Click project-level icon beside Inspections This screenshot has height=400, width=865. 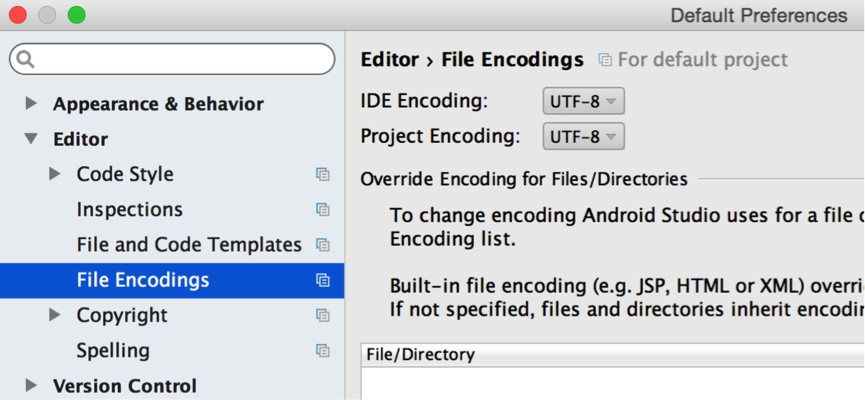point(322,210)
